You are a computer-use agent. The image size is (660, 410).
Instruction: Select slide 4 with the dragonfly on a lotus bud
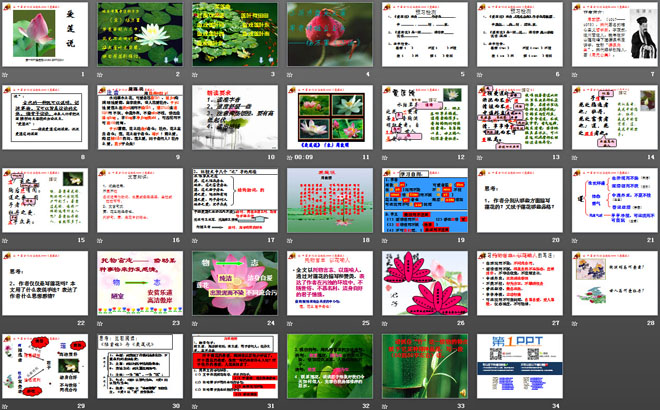(330, 35)
